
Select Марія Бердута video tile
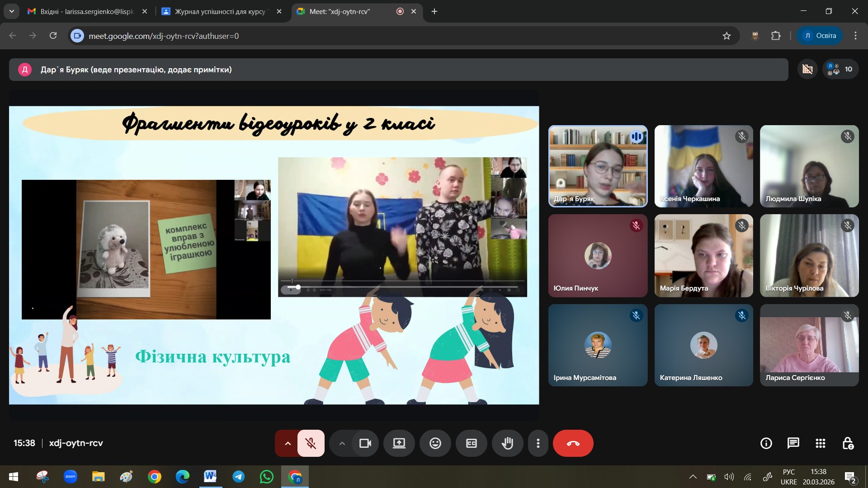coord(703,255)
